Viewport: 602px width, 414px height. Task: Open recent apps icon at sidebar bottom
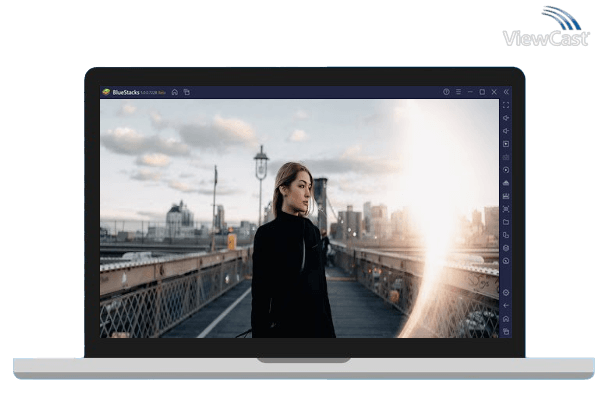506,331
